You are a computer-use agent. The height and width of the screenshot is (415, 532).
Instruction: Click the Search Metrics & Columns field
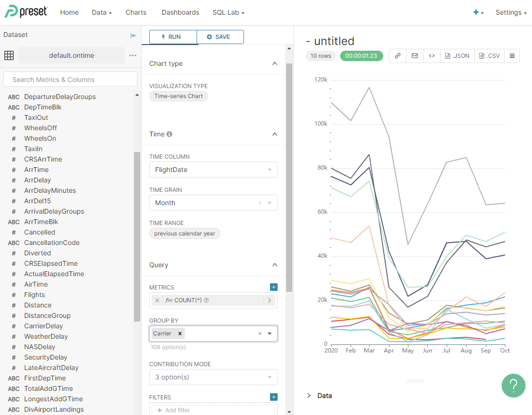[x=70, y=80]
